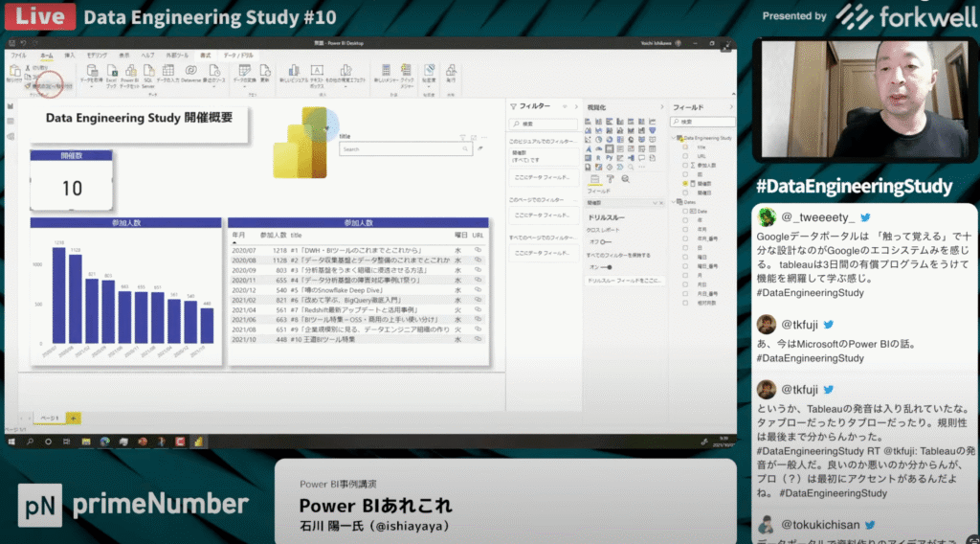
Task: Open the format paint roller tab in visualizations
Action: [x=612, y=179]
